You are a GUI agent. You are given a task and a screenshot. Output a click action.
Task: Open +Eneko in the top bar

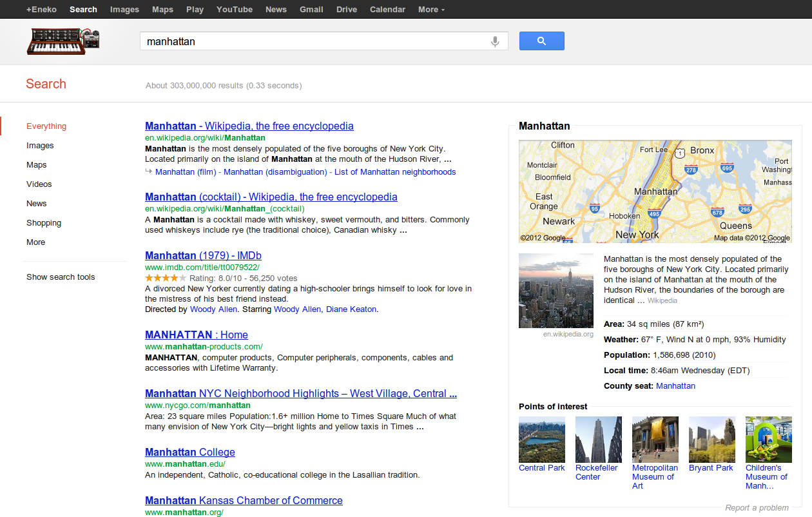(x=41, y=9)
